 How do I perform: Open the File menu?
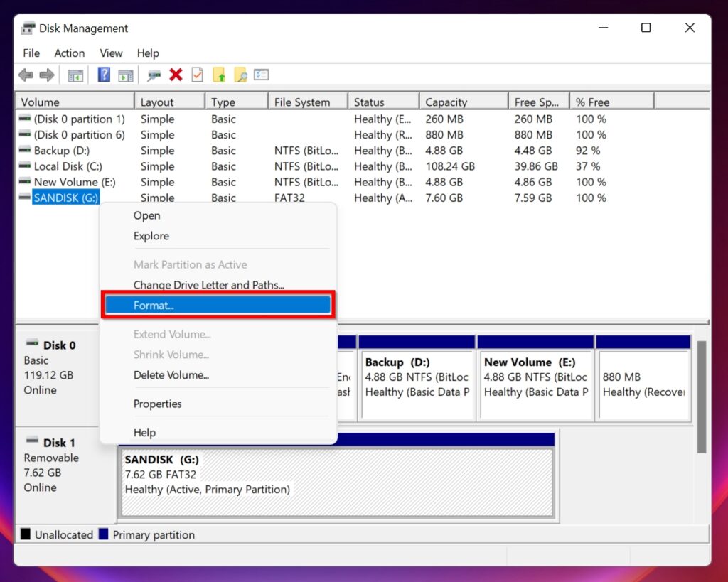click(x=31, y=53)
